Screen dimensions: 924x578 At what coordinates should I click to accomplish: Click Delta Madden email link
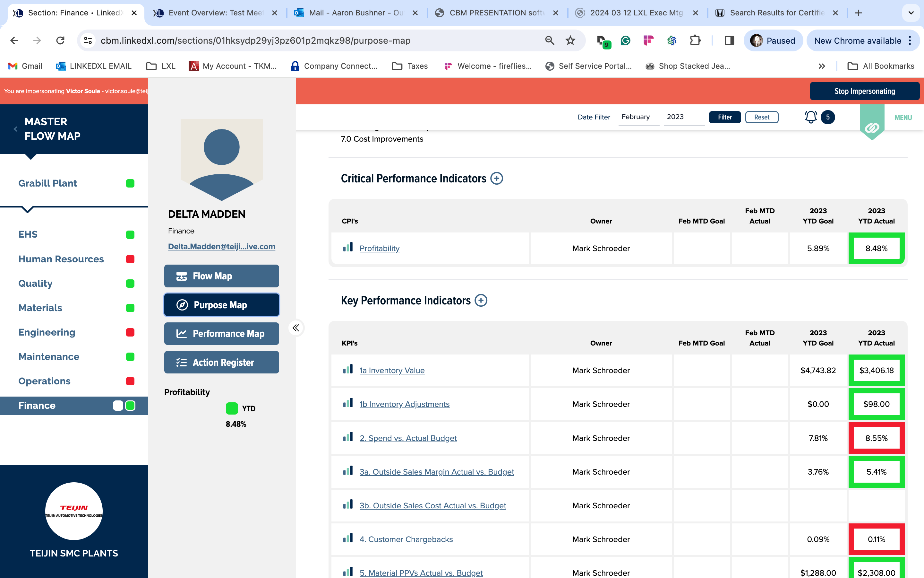(221, 247)
